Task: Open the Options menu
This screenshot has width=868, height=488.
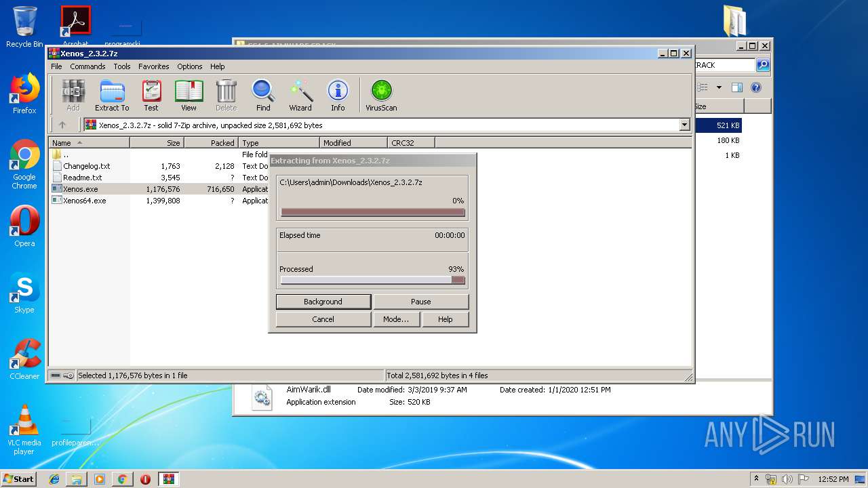Action: [190, 66]
